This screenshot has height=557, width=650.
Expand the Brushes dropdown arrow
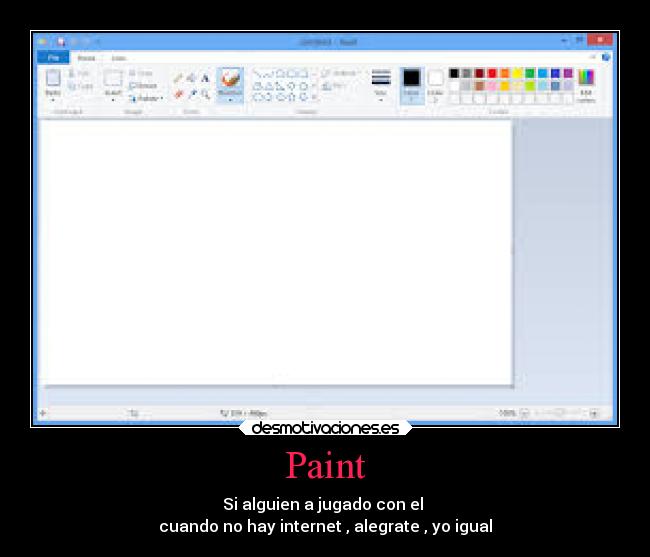click(x=230, y=100)
